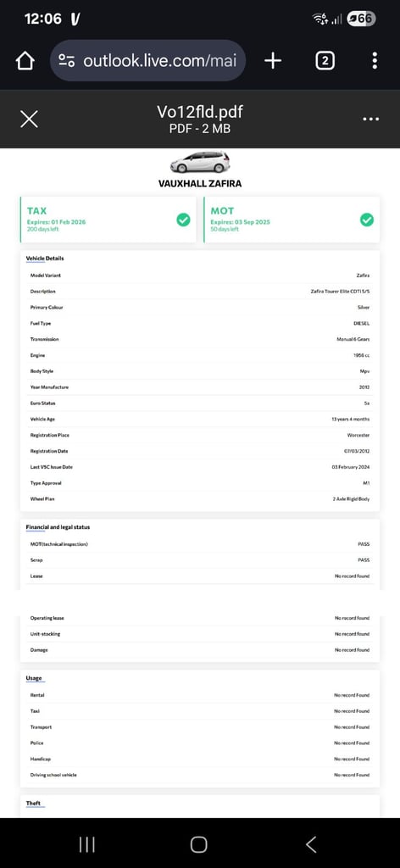Screen dimensions: 400x868
Task: Tap the Theft section heading
Action: click(x=33, y=804)
